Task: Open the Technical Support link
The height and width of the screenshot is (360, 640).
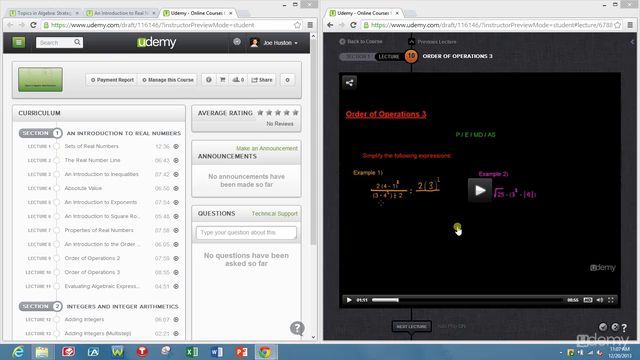Action: pyautogui.click(x=275, y=213)
